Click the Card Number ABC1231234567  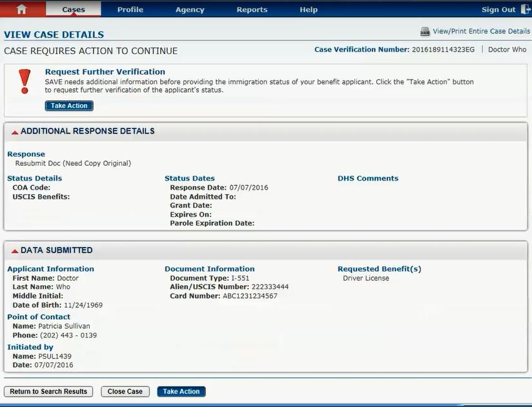tap(250, 296)
